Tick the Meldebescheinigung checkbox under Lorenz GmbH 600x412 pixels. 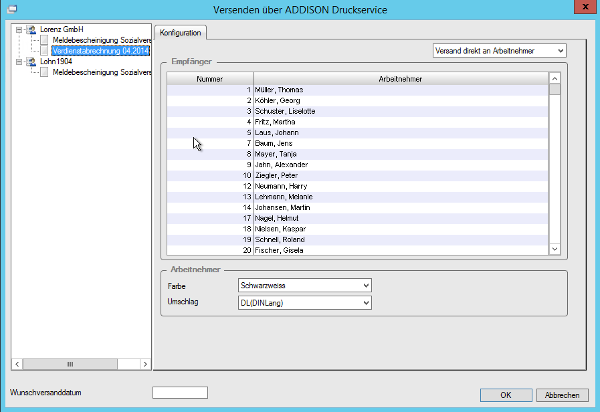click(44, 40)
